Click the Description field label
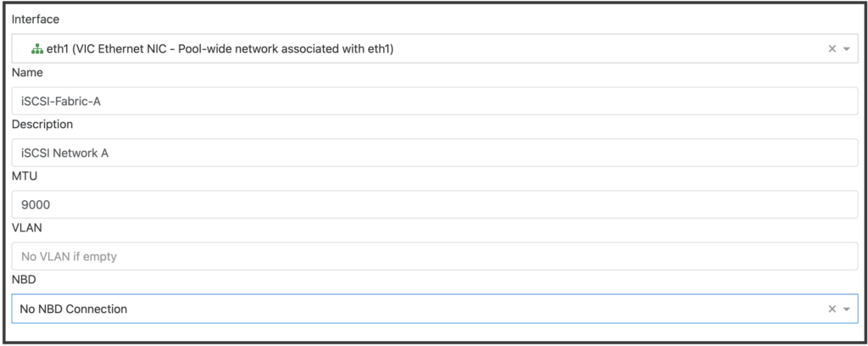868x346 pixels. click(42, 125)
